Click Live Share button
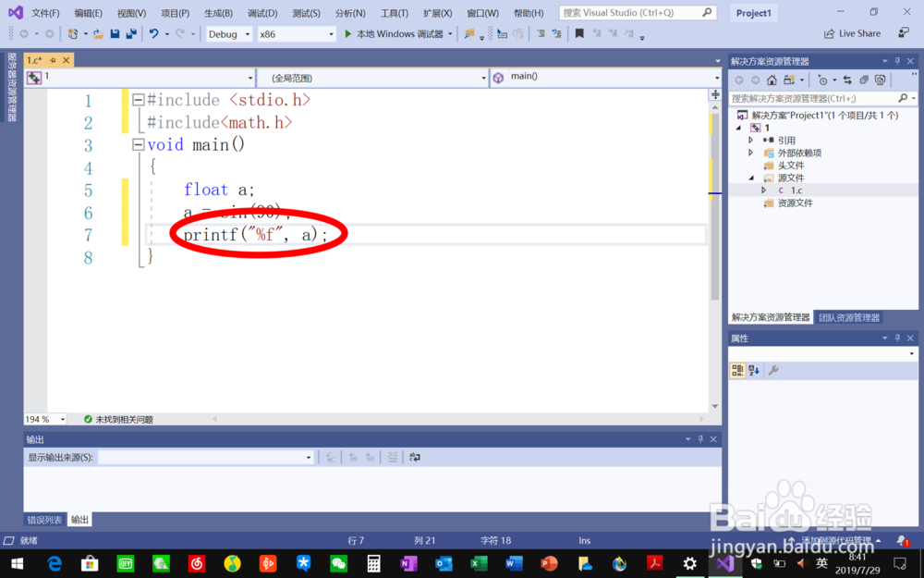This screenshot has width=924, height=578. [852, 33]
